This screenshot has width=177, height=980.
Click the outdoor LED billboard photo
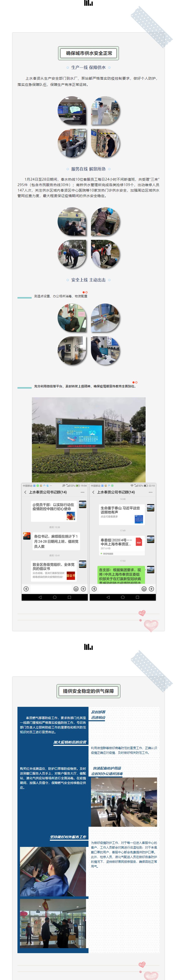pyautogui.click(x=88, y=439)
